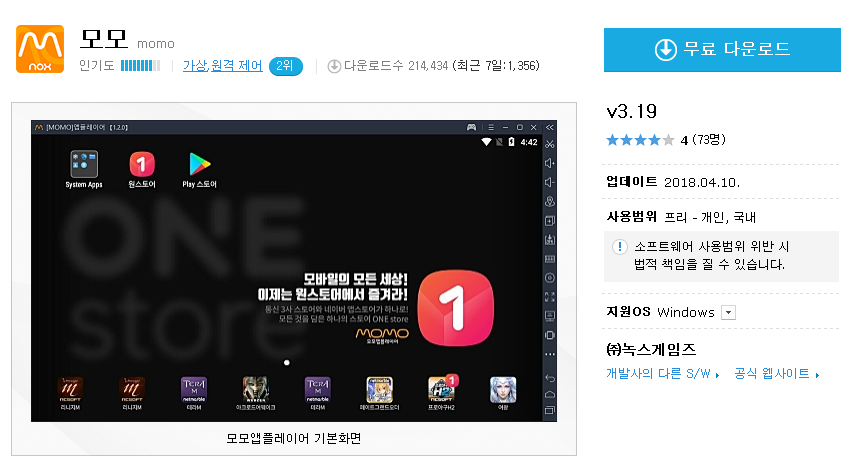Click the virtual location pin icon

pos(550,201)
